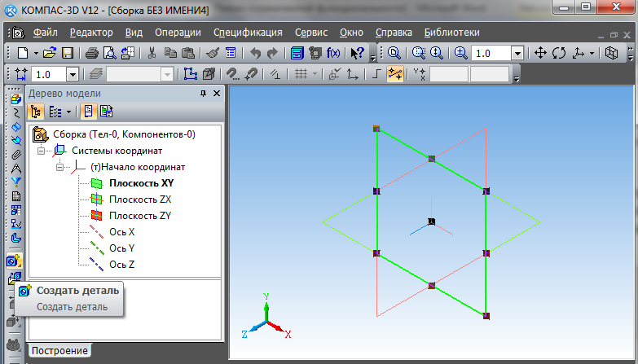The width and height of the screenshot is (638, 364).
Task: Print document with printer icon
Action: tap(91, 53)
